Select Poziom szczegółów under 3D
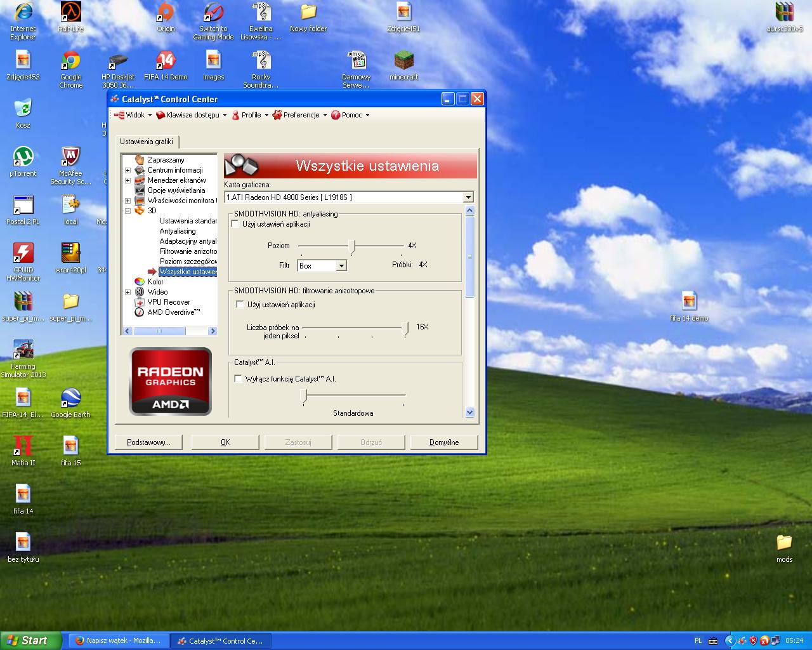Screen dimensions: 812x650 point(188,262)
